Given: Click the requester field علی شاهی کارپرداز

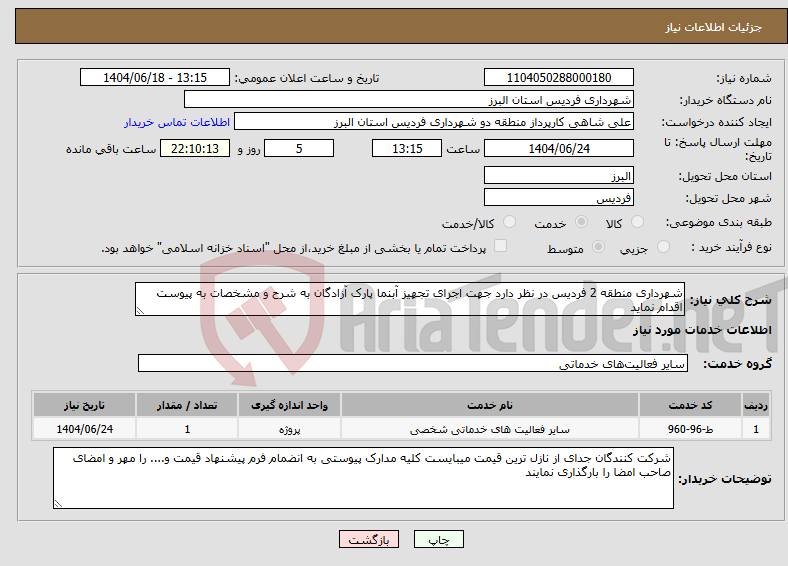Looking at the screenshot, I should click(434, 122).
